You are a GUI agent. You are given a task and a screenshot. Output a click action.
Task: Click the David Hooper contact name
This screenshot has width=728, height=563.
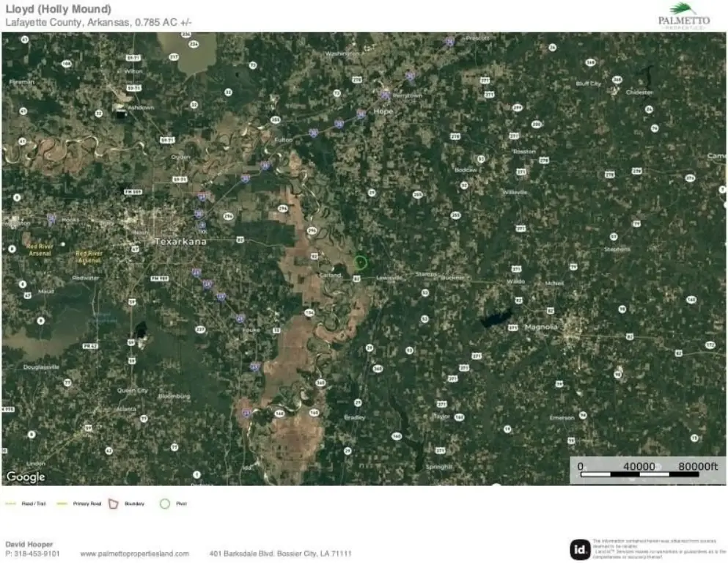coord(29,544)
